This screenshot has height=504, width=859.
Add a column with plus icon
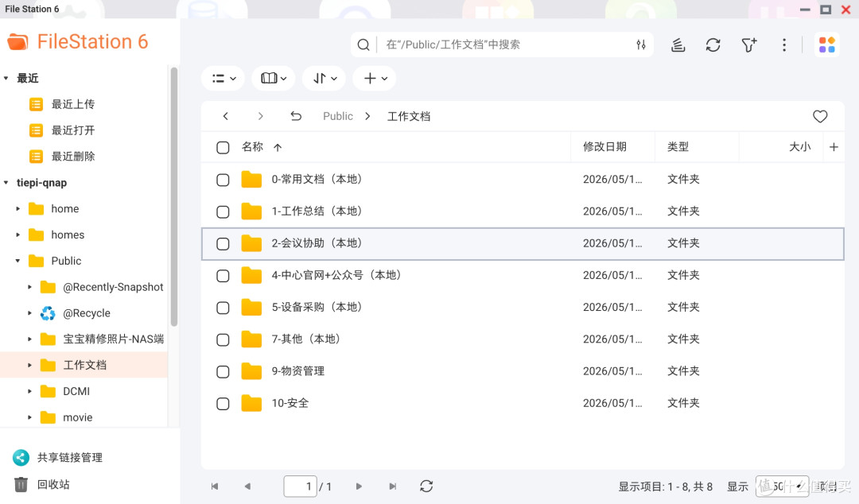coord(834,147)
